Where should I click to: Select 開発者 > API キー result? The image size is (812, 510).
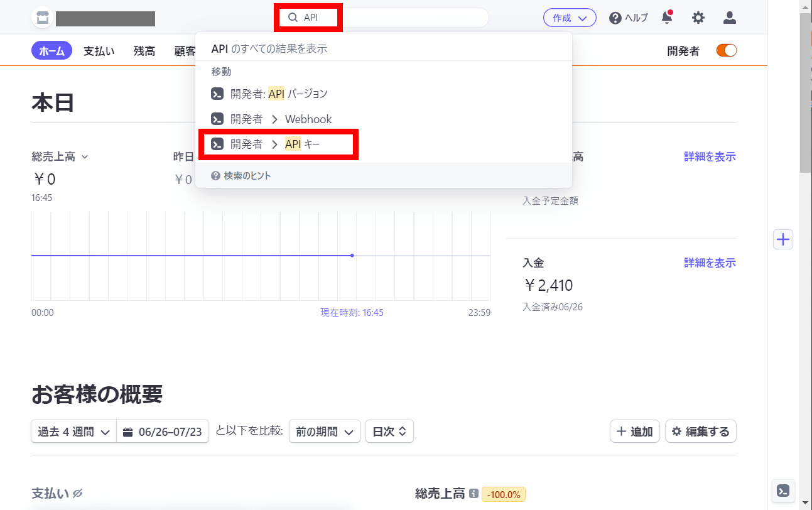[x=384, y=144]
